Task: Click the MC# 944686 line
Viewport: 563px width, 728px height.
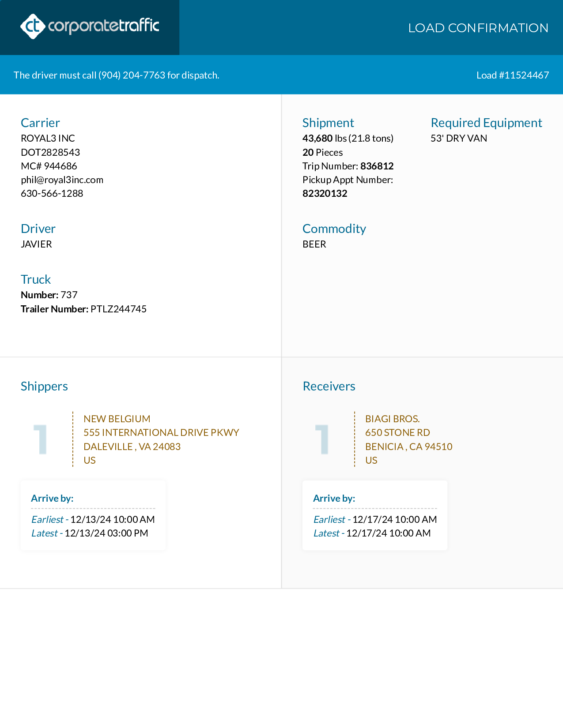Action: (x=49, y=166)
